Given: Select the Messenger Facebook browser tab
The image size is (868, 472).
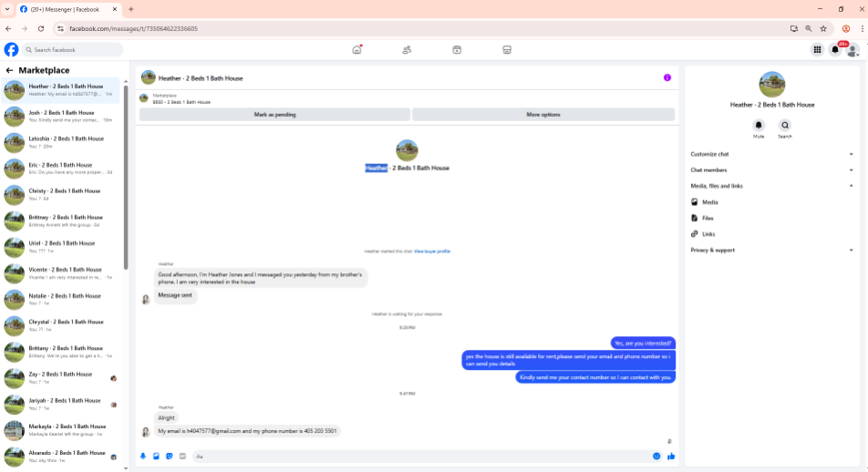Looking at the screenshot, I should [x=68, y=9].
